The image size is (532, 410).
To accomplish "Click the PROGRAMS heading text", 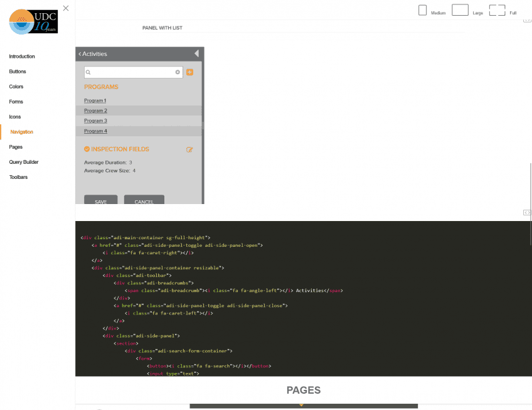I will [x=101, y=87].
